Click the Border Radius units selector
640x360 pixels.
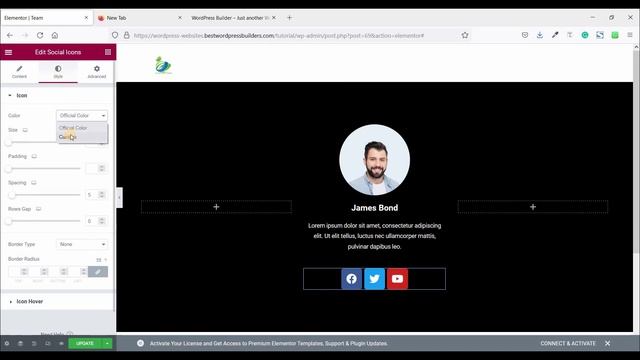pos(102,260)
